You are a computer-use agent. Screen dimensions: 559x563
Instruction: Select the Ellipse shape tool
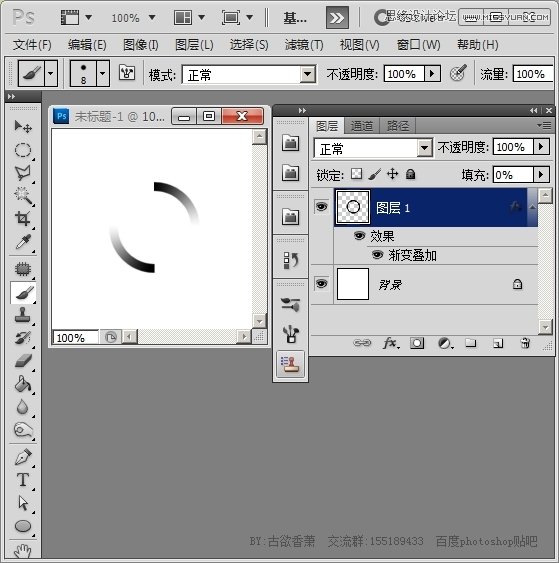[x=23, y=526]
